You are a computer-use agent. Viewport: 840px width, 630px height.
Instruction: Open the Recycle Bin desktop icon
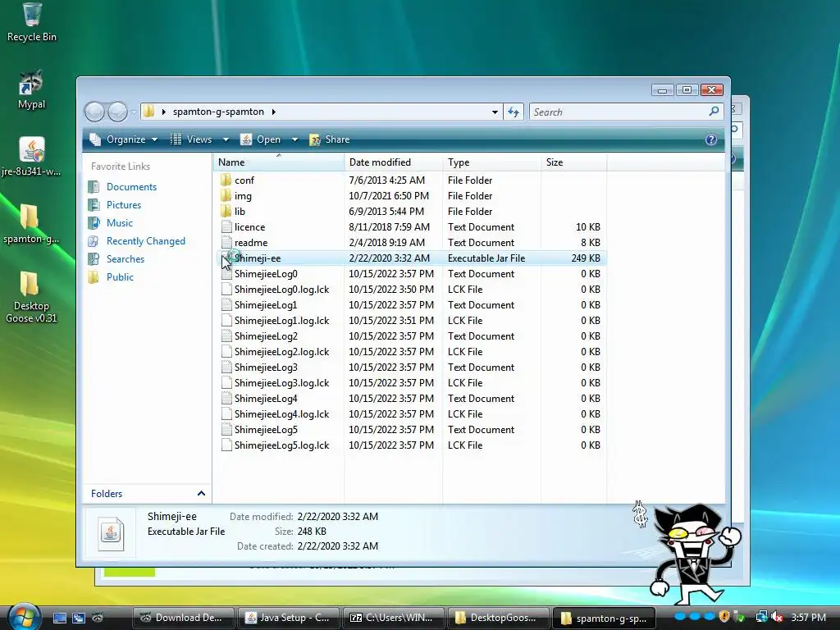[32, 22]
